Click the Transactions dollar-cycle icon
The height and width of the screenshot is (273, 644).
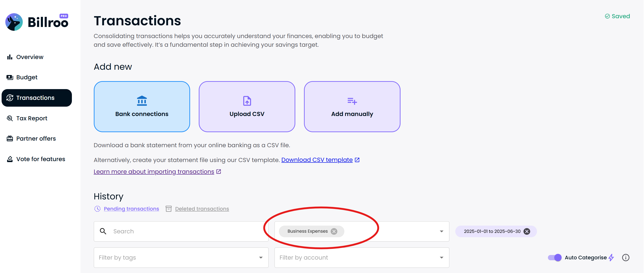pyautogui.click(x=10, y=98)
